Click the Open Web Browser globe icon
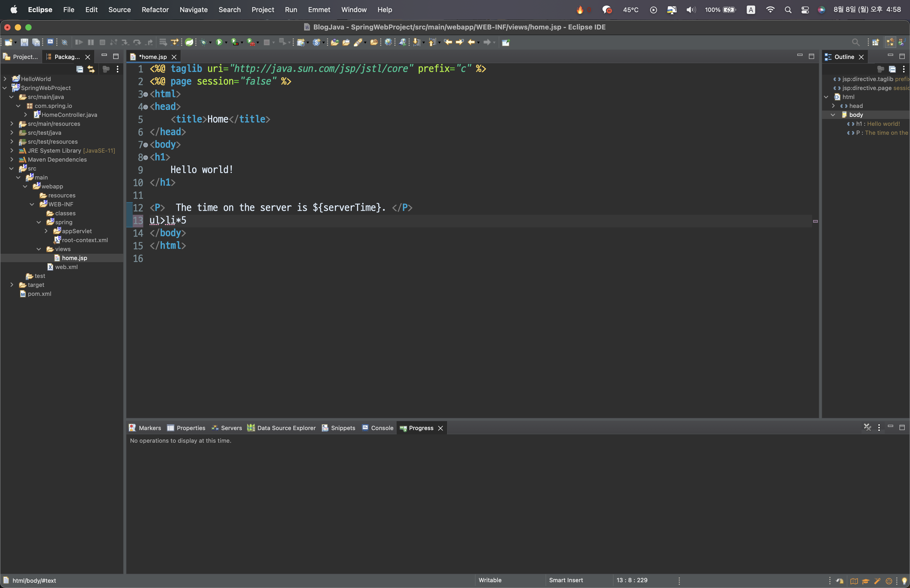The height and width of the screenshot is (588, 910). pyautogui.click(x=388, y=42)
